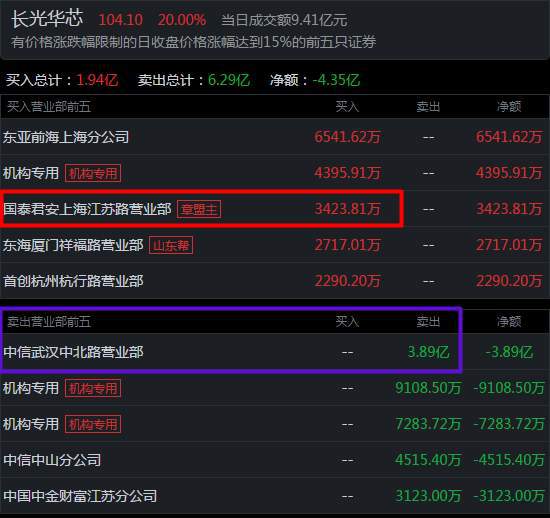Click the 买入总计 value 1.94亿
Viewport: 550px width, 518px height.
pyautogui.click(x=97, y=80)
